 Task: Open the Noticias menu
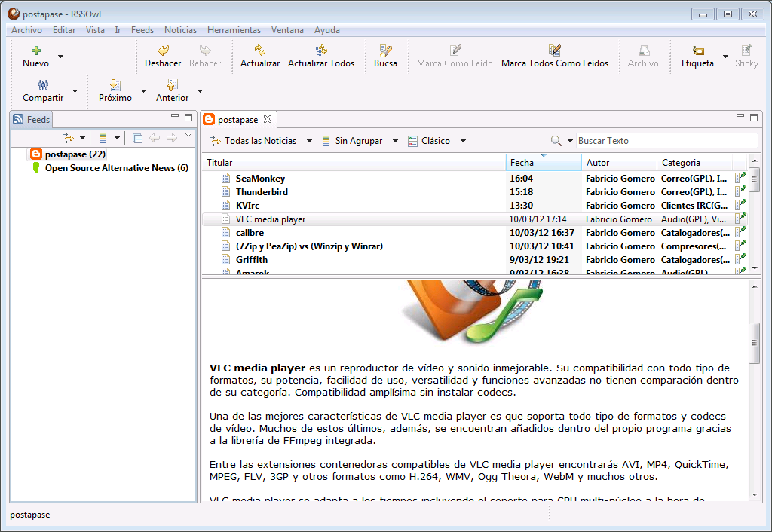click(180, 30)
